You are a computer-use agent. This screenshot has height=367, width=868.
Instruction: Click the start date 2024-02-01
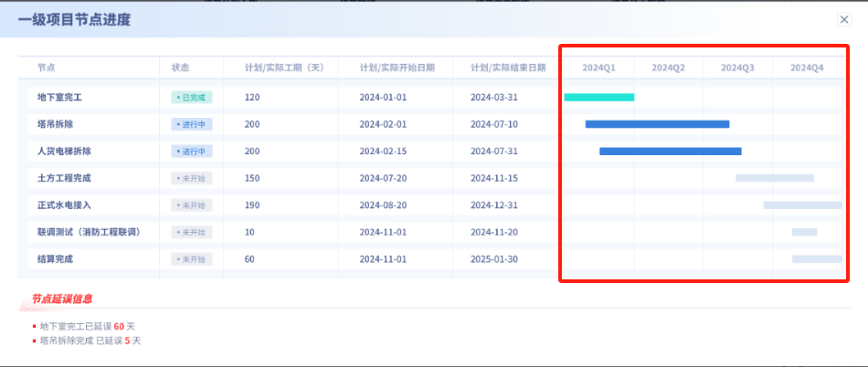pyautogui.click(x=383, y=124)
